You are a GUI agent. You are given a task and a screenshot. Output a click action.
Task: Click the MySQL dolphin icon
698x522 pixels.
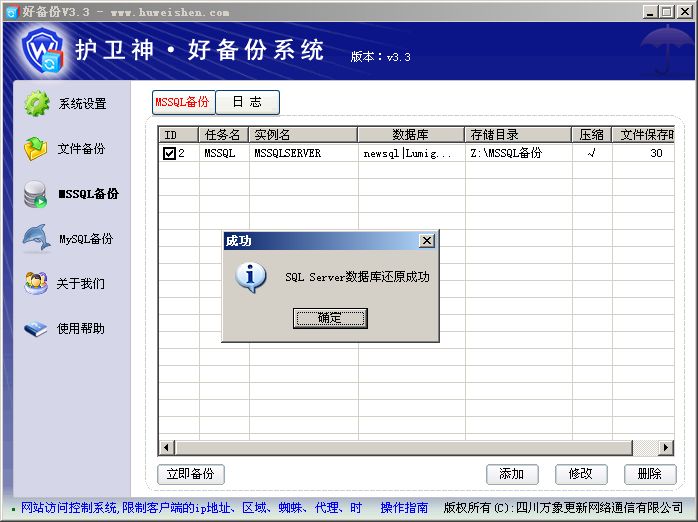click(37, 238)
